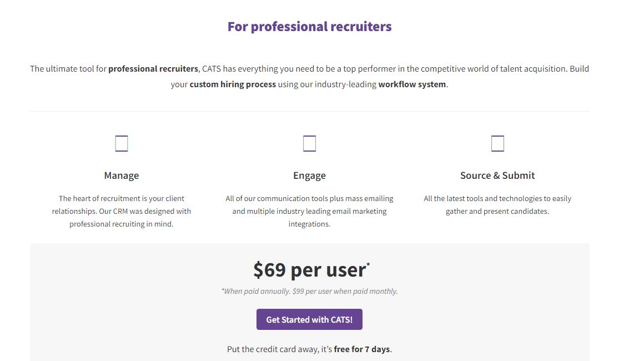Click the Source & Submit icon
644x361 pixels.
497,144
